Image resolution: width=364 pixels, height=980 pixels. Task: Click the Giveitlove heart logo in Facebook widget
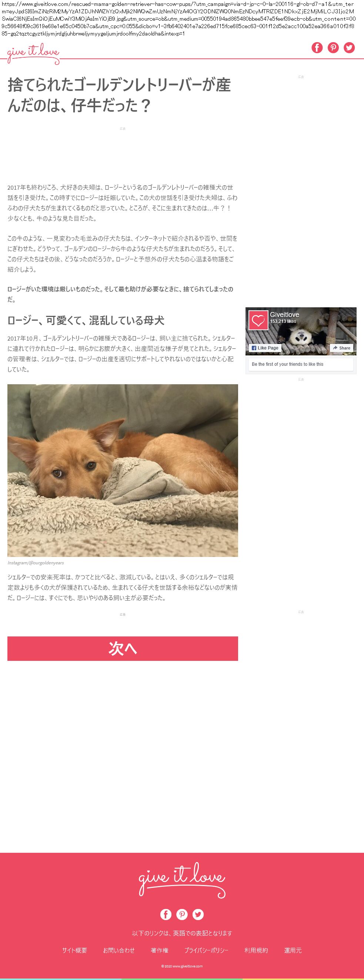click(258, 320)
